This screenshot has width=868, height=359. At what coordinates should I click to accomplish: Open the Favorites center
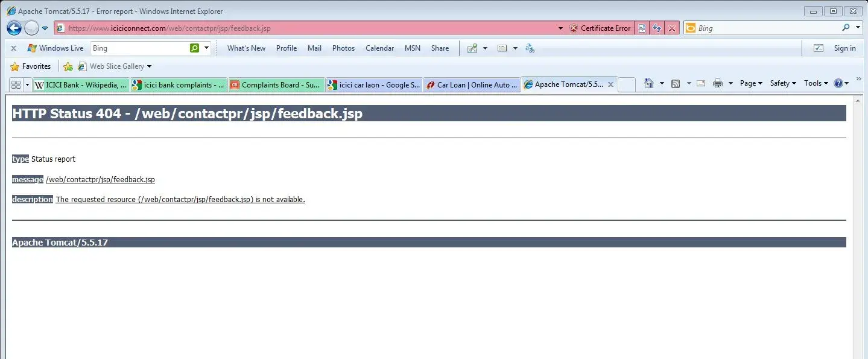pos(31,66)
